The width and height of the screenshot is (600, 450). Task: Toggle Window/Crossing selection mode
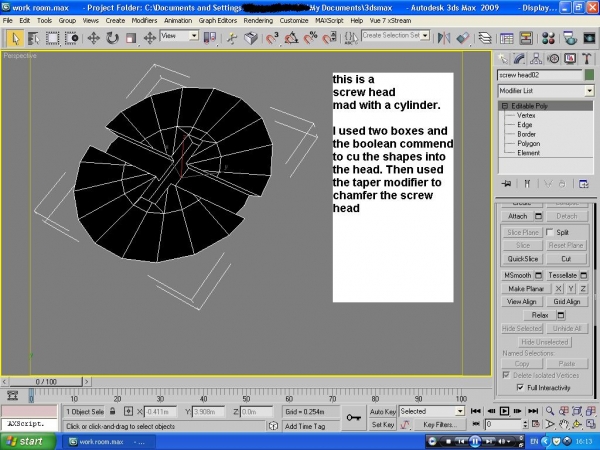pos(72,38)
